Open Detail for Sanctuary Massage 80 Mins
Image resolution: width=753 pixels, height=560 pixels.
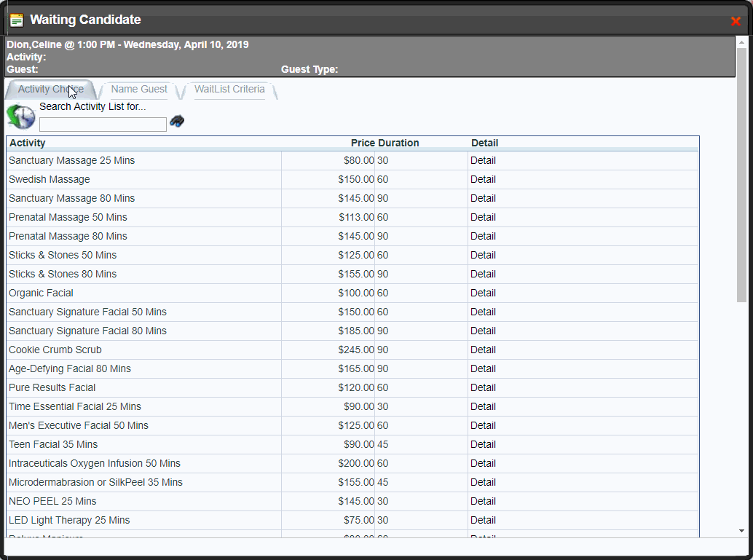[483, 198]
